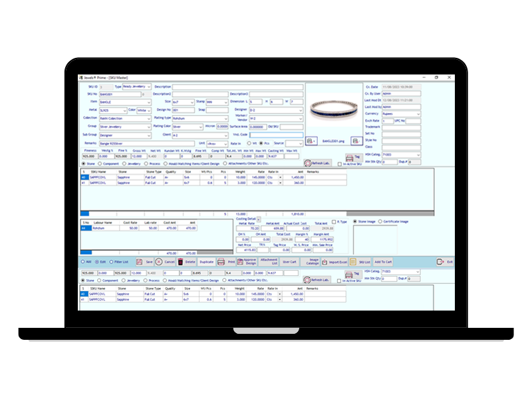The height and width of the screenshot is (399, 532).
Task: Click the Delete trash icon
Action: (x=180, y=262)
